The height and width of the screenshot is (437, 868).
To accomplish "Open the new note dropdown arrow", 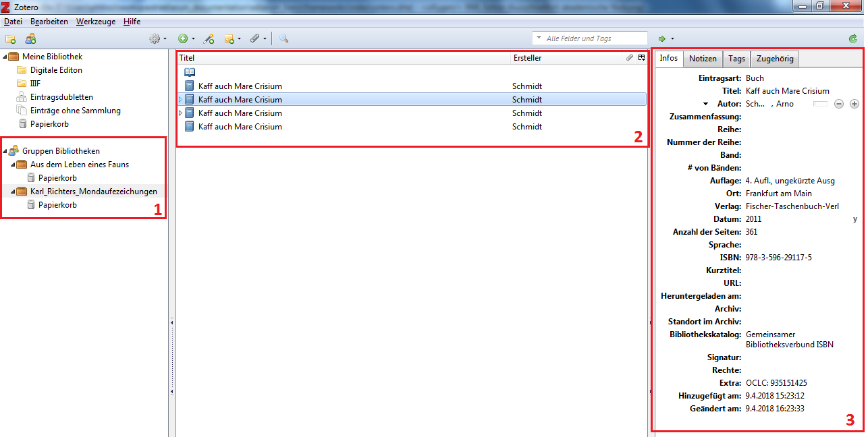I will coord(239,39).
